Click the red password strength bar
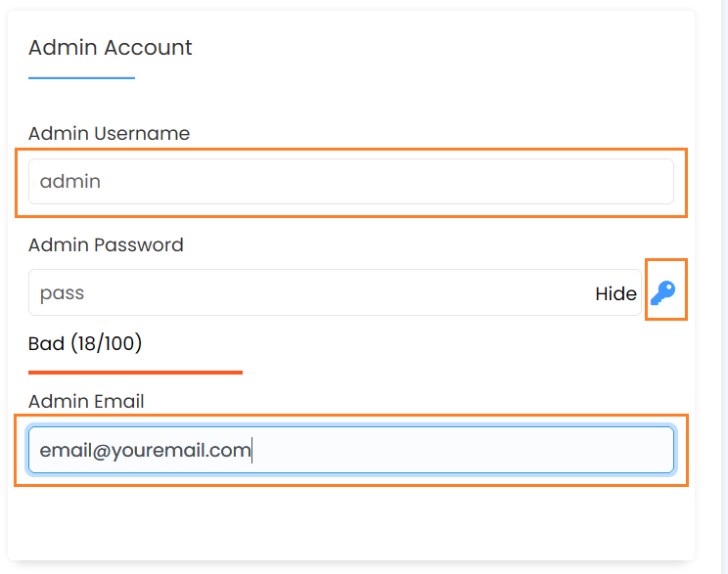The width and height of the screenshot is (728, 574). coord(135,373)
